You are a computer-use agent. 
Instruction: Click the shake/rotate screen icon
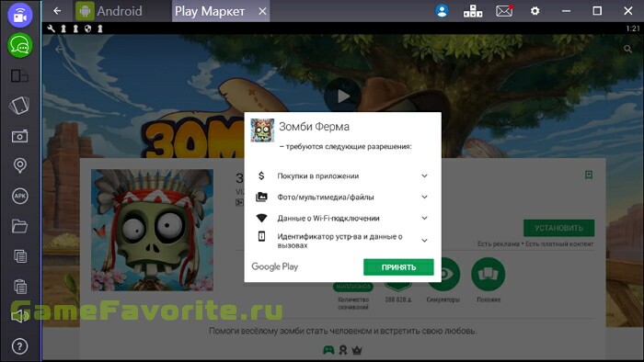click(x=19, y=106)
